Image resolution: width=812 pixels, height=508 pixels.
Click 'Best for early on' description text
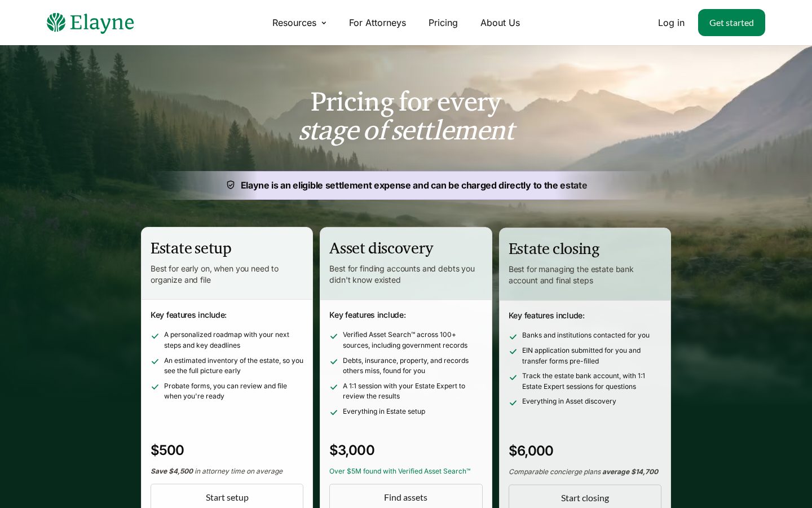pyautogui.click(x=215, y=274)
